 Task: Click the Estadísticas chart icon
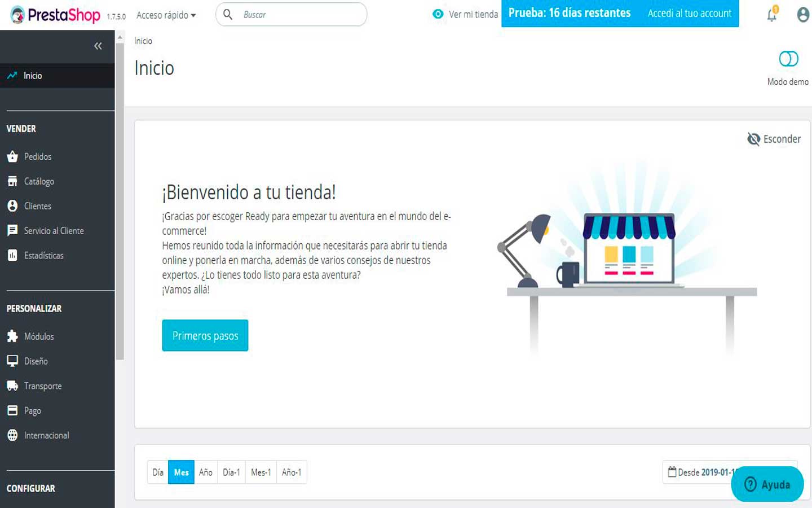[x=12, y=256]
